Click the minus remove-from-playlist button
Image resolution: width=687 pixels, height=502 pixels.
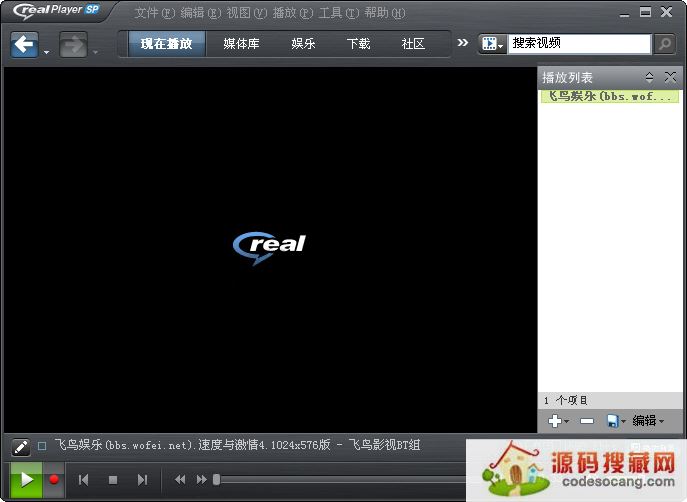pos(587,421)
